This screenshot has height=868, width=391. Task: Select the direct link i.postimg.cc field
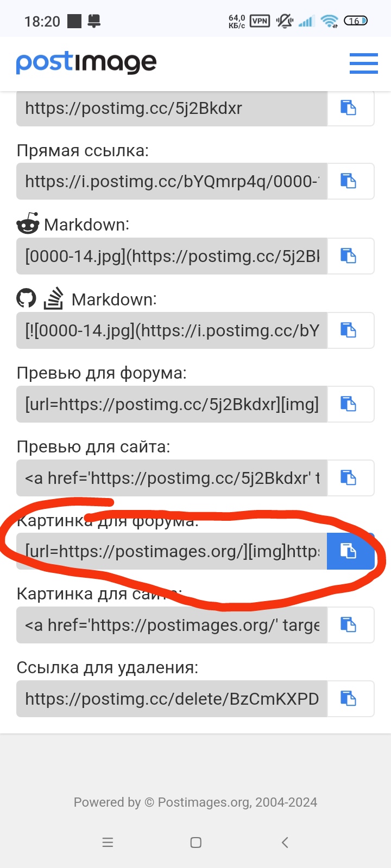pyautogui.click(x=172, y=181)
